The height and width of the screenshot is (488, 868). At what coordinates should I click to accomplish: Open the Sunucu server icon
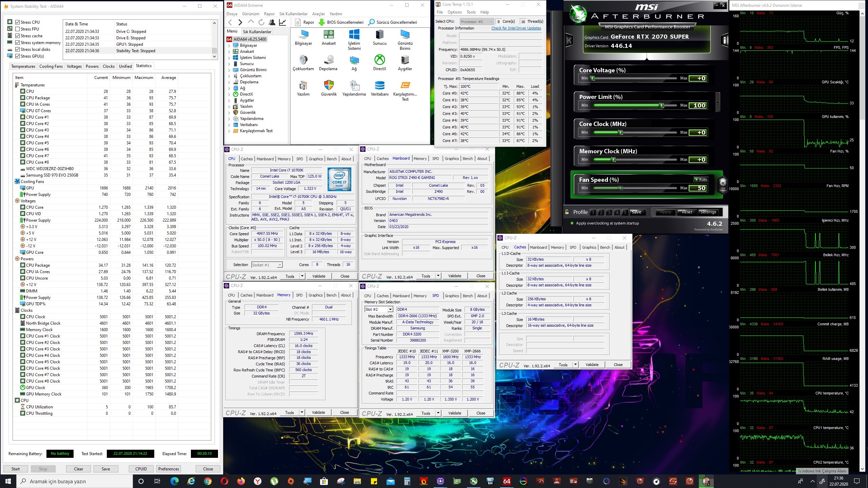379,37
